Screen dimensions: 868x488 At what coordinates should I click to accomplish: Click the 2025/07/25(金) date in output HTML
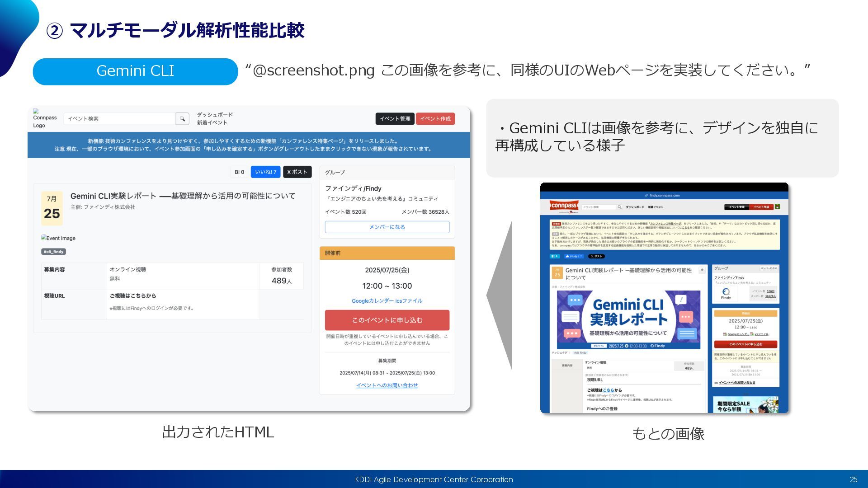click(x=387, y=270)
